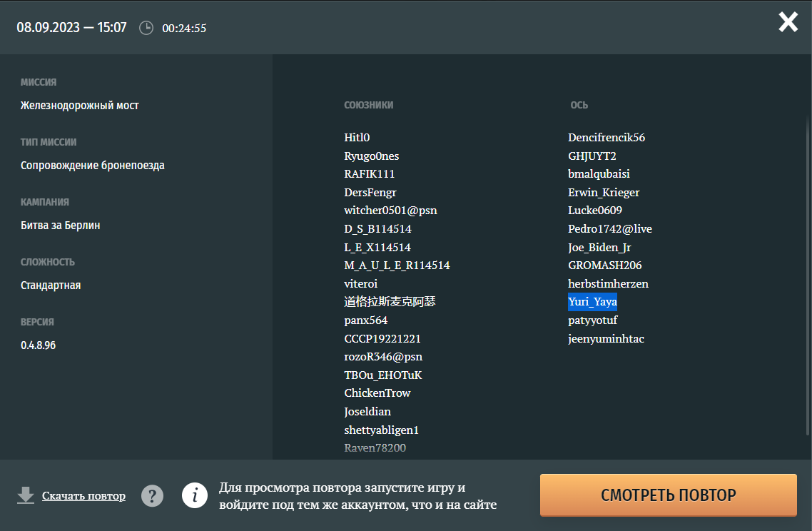Click the mission name 'Железнодорожный мост'

tap(80, 106)
